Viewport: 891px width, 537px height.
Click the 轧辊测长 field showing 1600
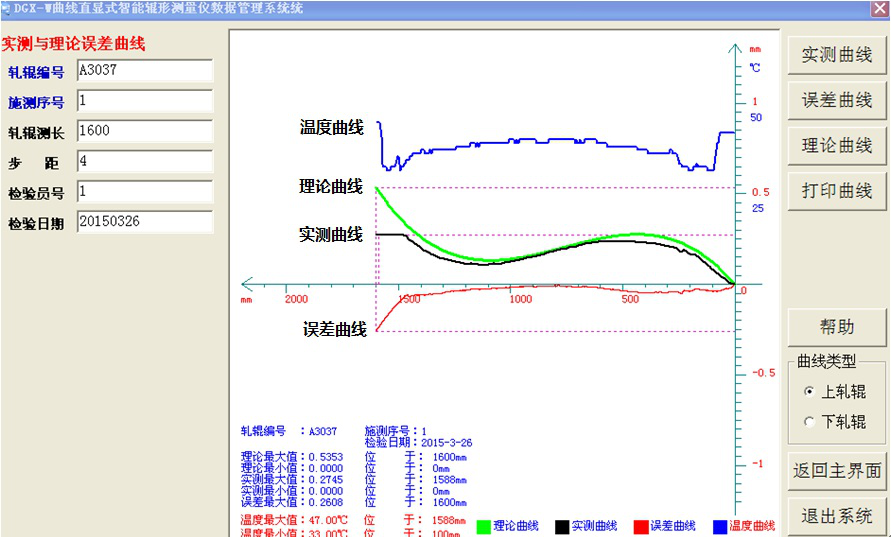click(x=144, y=131)
